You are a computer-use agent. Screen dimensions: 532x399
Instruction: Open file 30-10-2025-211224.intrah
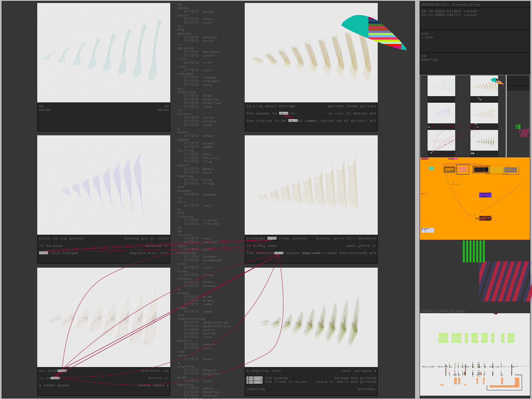click(x=449, y=11)
